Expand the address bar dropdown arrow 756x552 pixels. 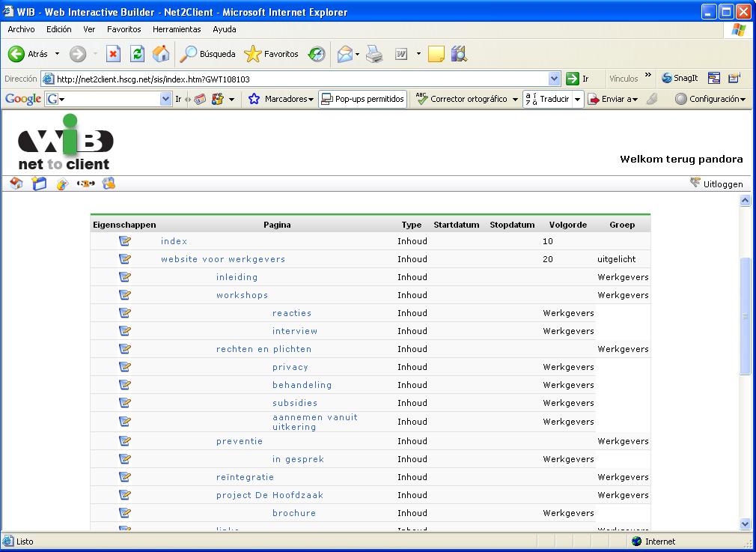pyautogui.click(x=554, y=79)
